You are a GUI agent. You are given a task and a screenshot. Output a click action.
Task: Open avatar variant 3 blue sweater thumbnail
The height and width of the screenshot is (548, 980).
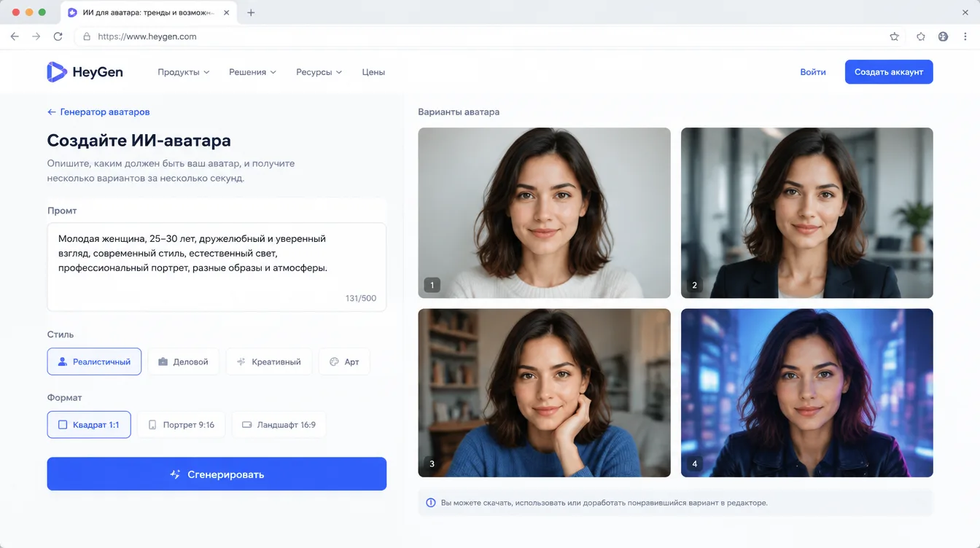point(544,393)
